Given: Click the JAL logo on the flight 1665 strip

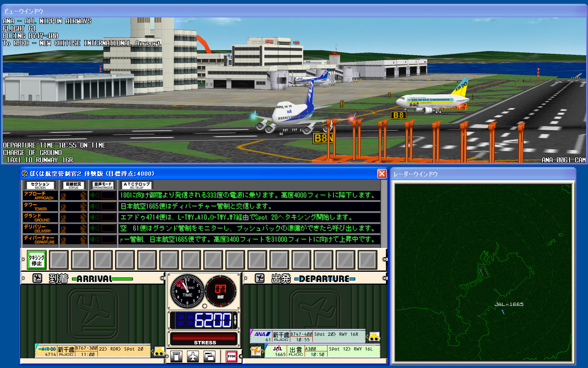Looking at the screenshot, I should pyautogui.click(x=277, y=348).
